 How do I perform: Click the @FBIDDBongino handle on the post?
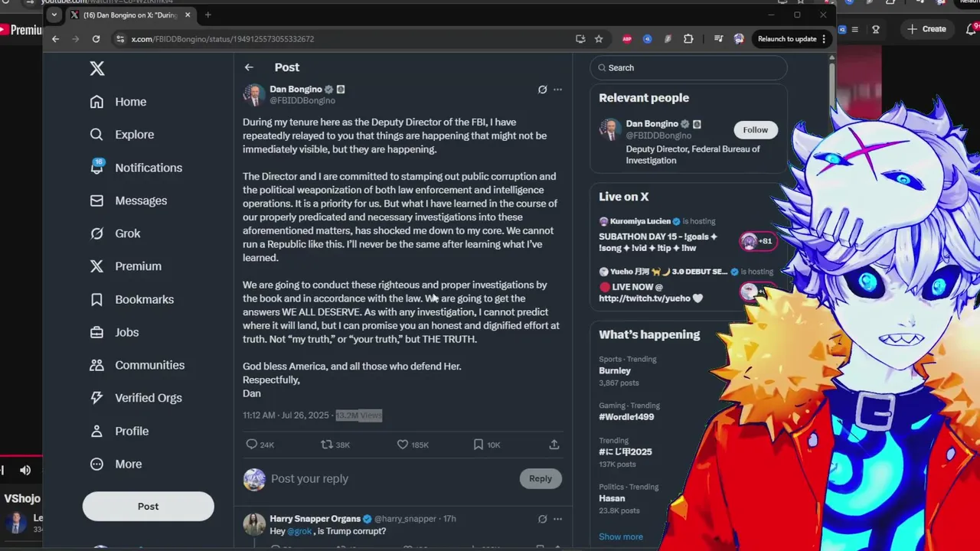[302, 101]
